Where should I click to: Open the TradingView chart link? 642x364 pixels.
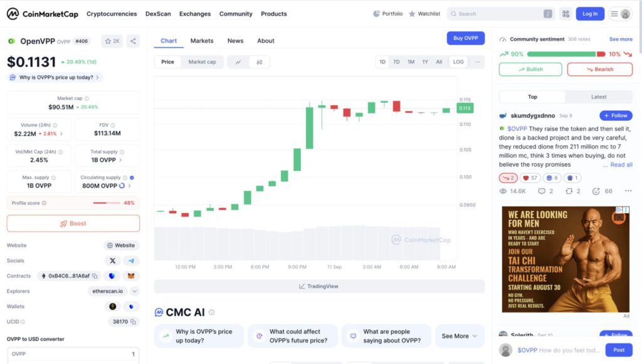point(320,286)
